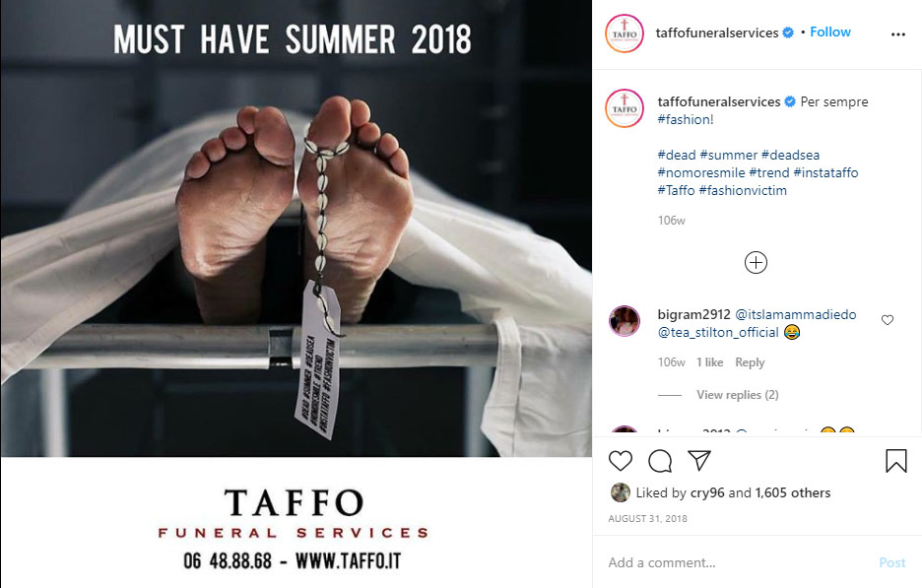Visit @itslamammadiedo mention

pyautogui.click(x=796, y=314)
